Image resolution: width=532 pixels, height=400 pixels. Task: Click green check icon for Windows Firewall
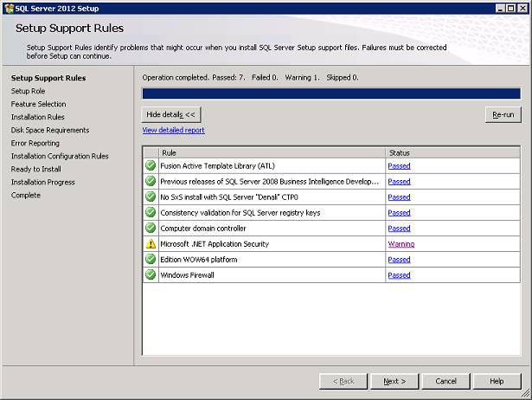[x=151, y=274]
